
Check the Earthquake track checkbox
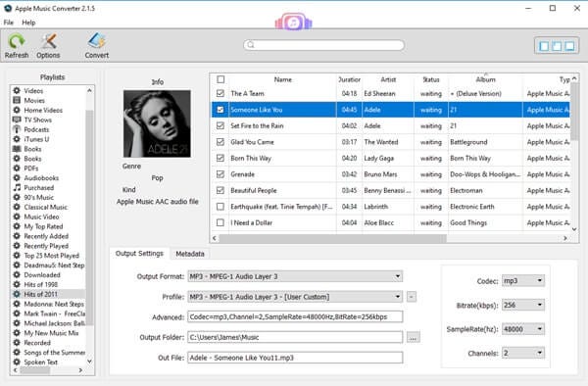click(x=220, y=207)
